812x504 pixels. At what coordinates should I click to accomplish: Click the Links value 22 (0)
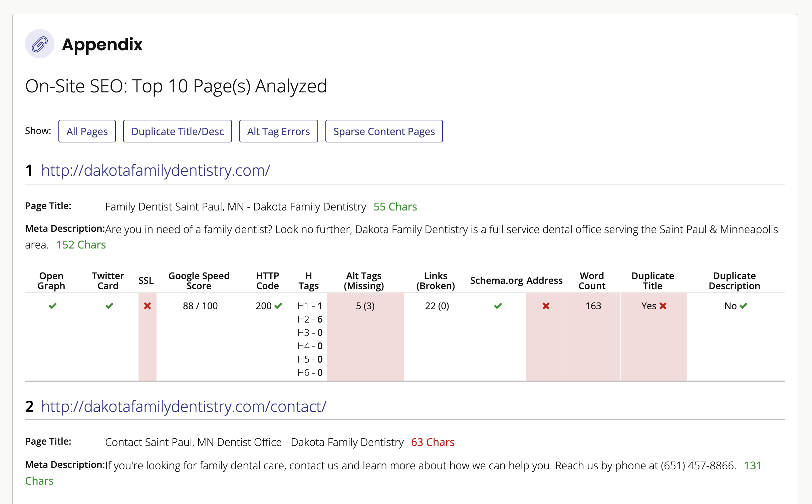point(437,306)
